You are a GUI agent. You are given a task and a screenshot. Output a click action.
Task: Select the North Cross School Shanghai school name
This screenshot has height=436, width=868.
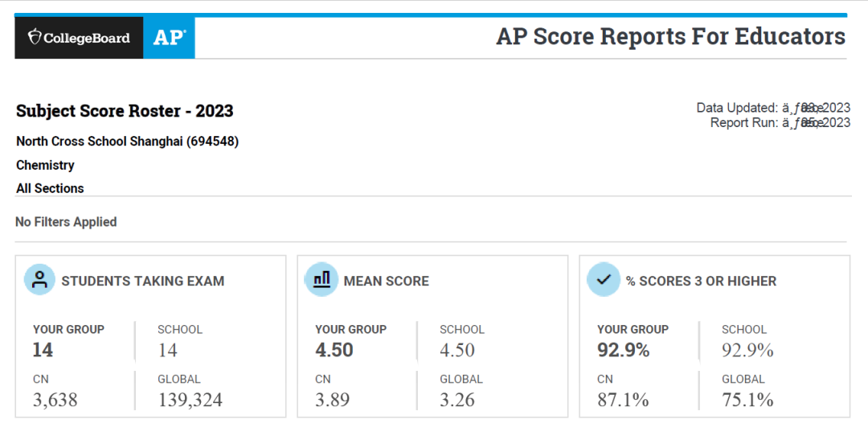(x=127, y=142)
